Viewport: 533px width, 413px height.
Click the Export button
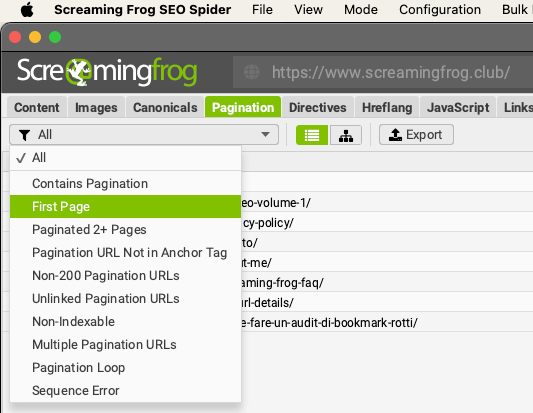point(416,135)
